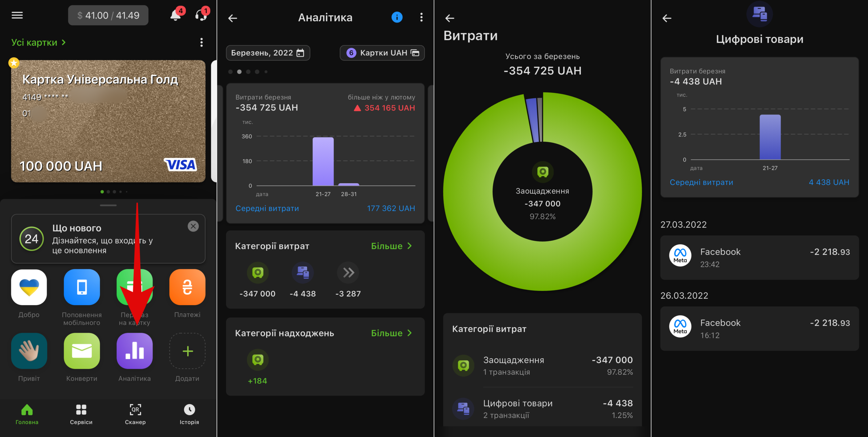
Task: Switch to the Історія tab
Action: 189,414
